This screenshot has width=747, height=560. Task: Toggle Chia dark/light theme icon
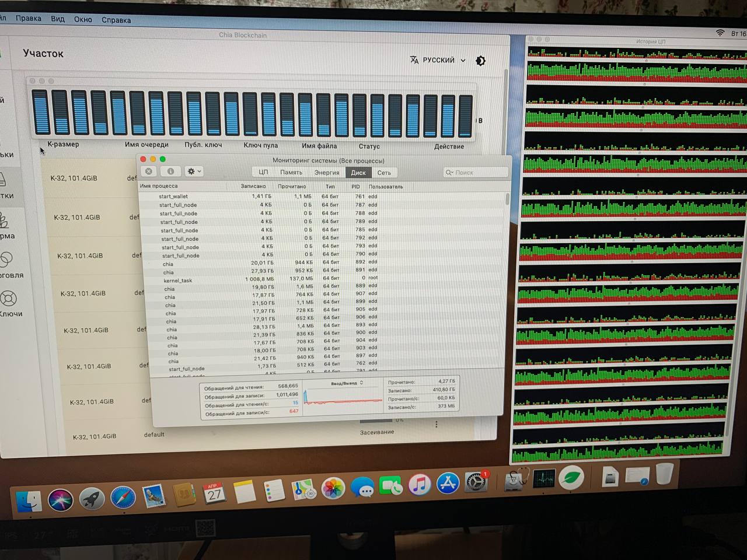click(x=480, y=61)
